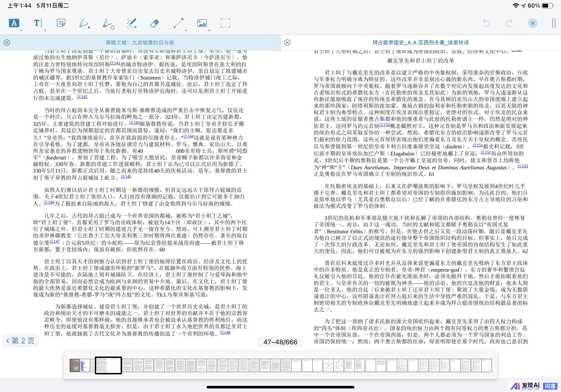Jump to the book cover thumbnail
Viewport: 561px width, 392px height.
click(75, 365)
